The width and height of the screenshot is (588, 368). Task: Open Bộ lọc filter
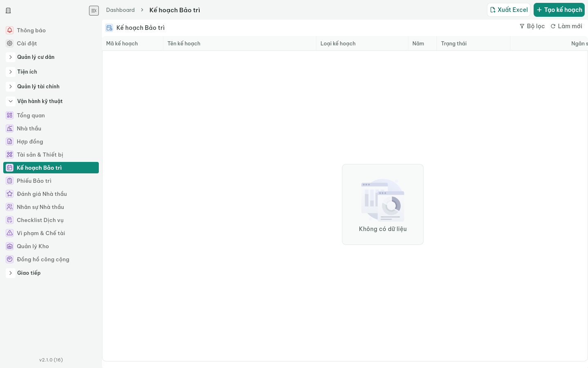(x=532, y=26)
